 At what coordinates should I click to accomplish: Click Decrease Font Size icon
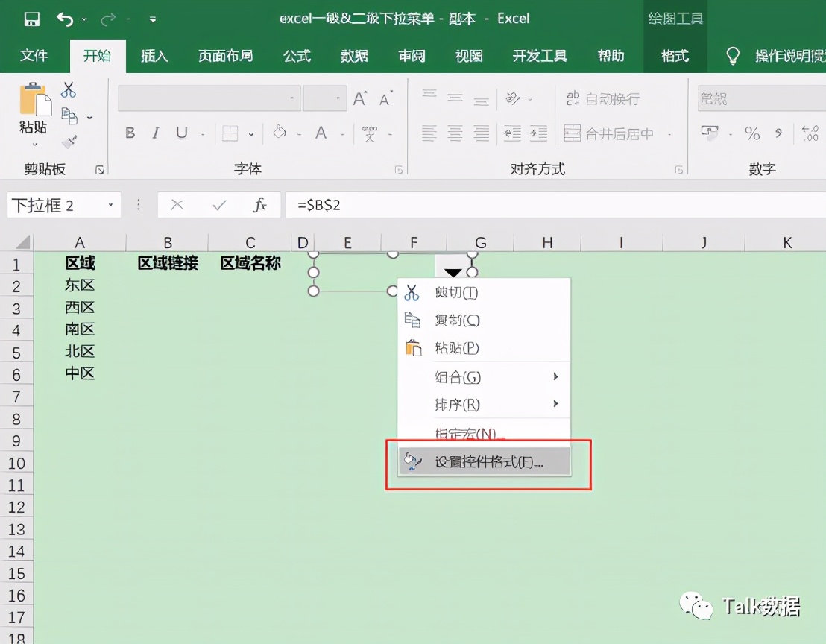tap(385, 99)
